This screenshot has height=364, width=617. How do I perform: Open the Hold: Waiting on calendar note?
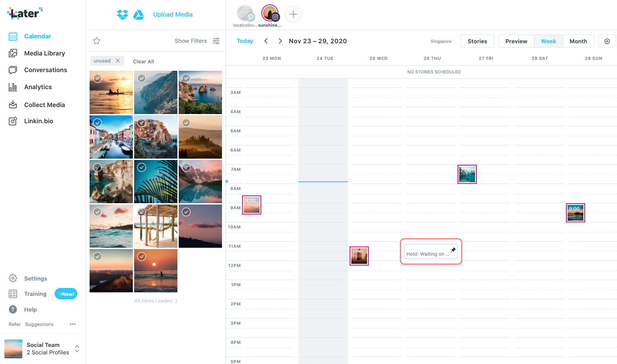pos(431,252)
